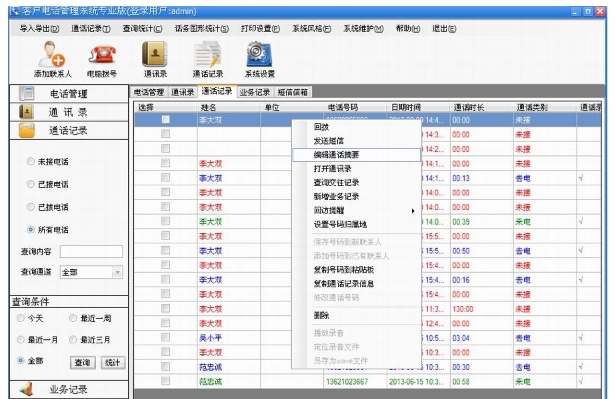Tick the checkbox in the 吴小平 row
Image resolution: width=615 pixels, height=399 pixels.
(166, 337)
